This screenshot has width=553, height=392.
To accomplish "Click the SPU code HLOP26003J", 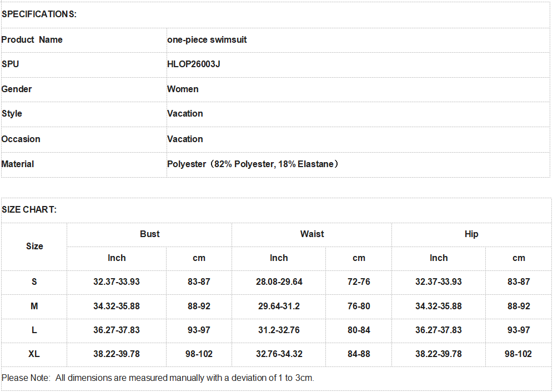I will pyautogui.click(x=193, y=64).
